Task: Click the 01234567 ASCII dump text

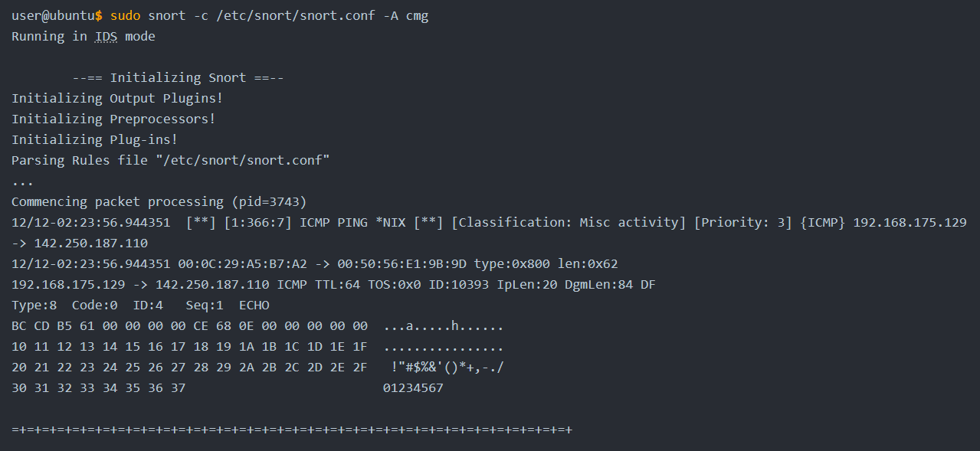Action: click(x=413, y=388)
